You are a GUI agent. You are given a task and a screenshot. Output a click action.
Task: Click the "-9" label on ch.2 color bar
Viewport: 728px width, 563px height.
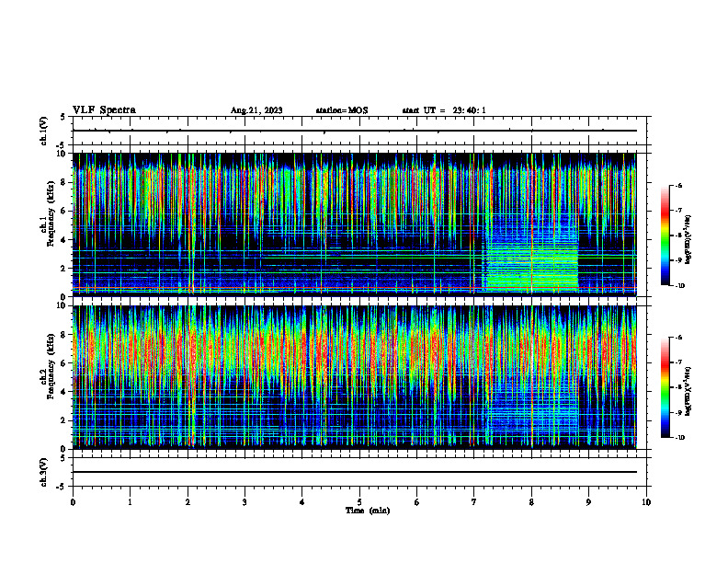[x=677, y=412]
